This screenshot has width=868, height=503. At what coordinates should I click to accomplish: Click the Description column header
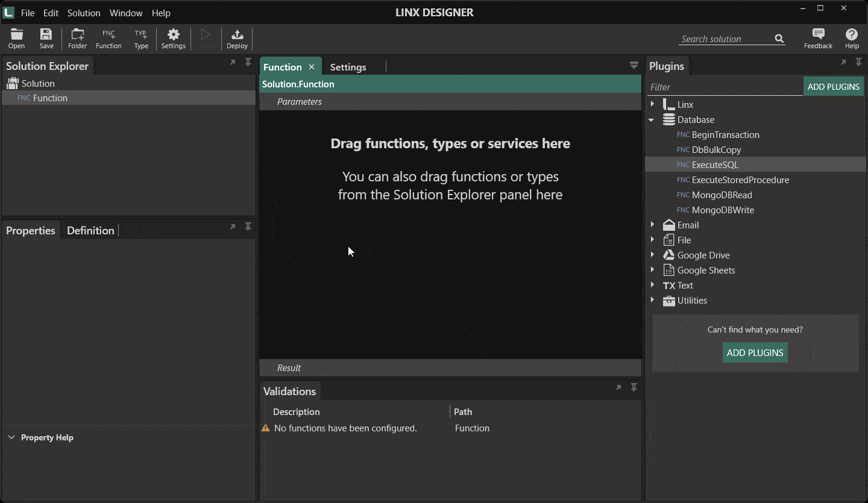pos(297,412)
